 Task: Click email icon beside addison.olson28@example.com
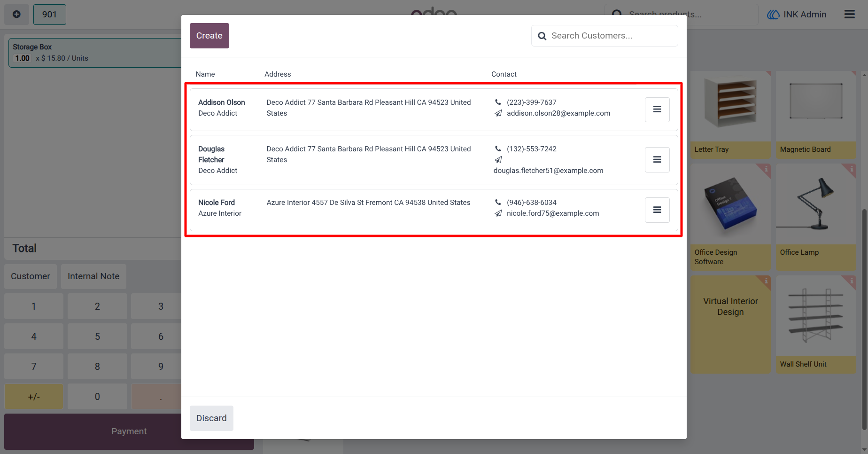click(498, 113)
